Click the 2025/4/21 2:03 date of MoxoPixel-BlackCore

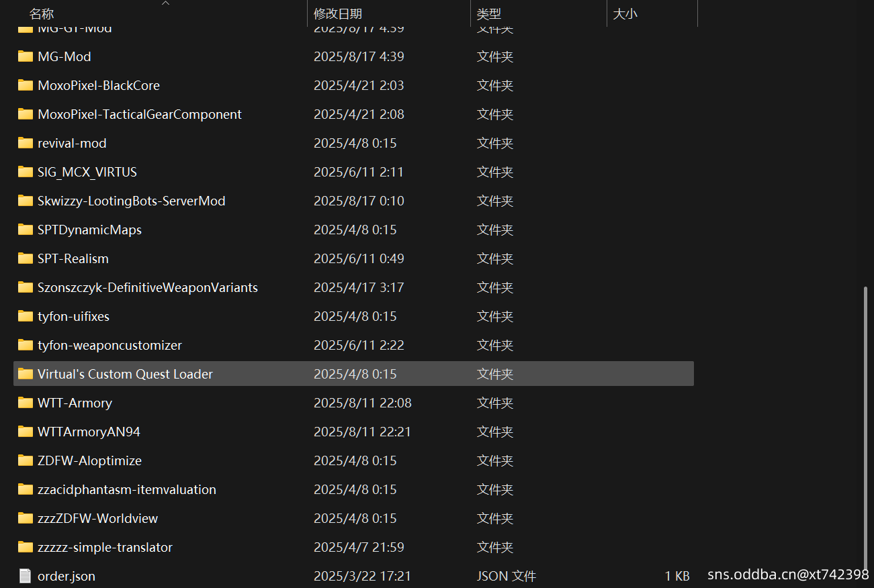(359, 85)
